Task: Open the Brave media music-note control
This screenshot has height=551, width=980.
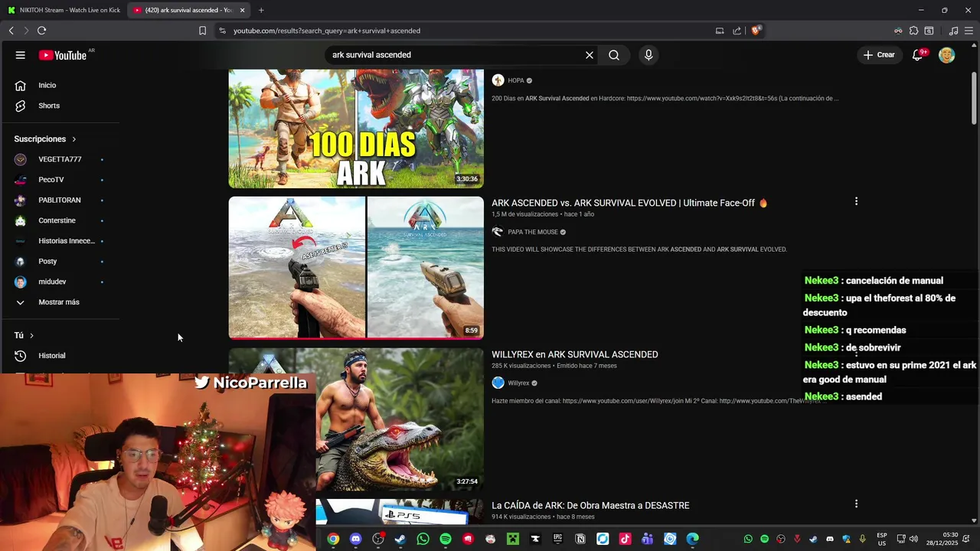Action: [x=953, y=31]
